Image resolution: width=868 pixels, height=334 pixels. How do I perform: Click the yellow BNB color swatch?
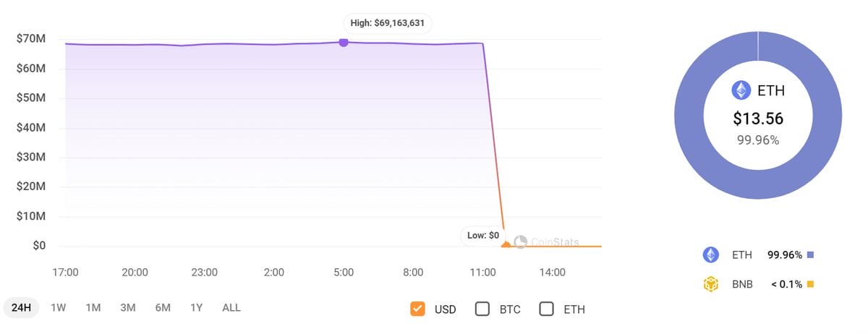pos(810,284)
